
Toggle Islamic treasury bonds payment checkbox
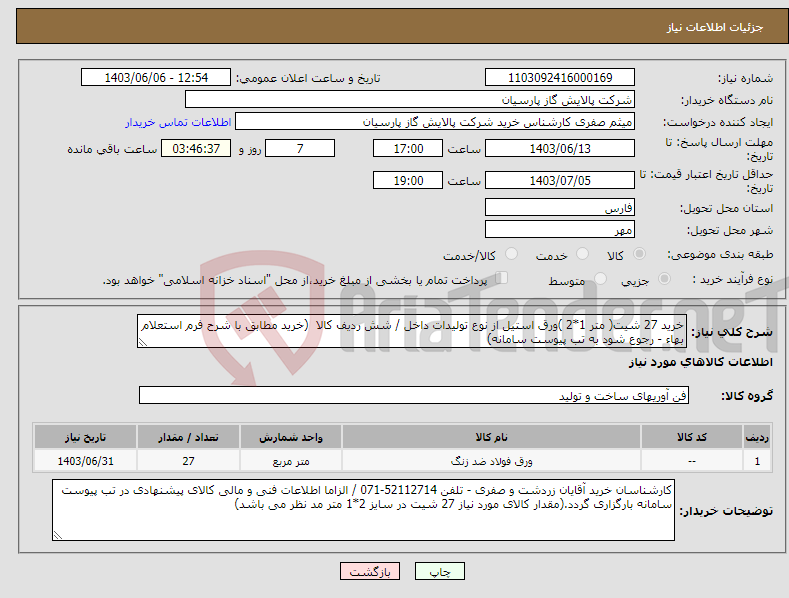point(501,278)
